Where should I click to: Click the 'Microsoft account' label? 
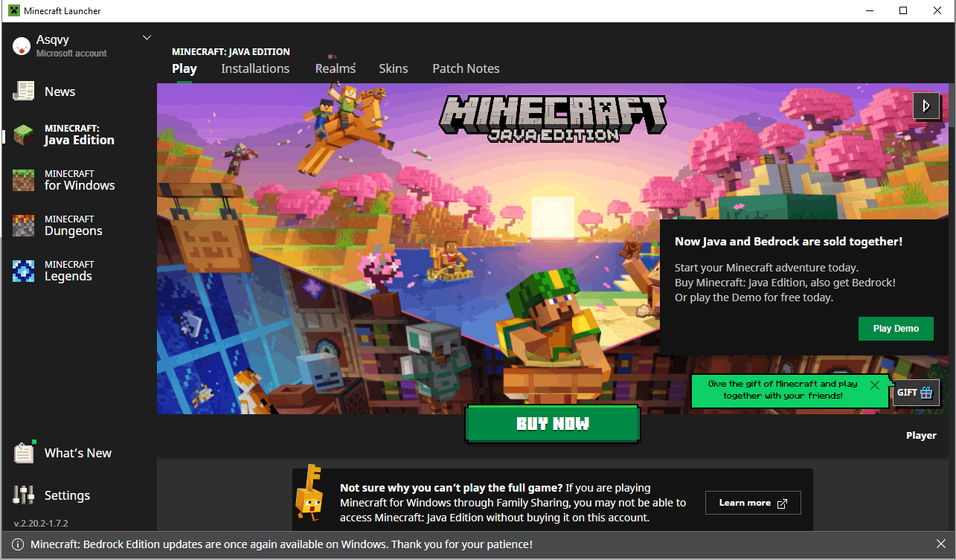point(71,54)
